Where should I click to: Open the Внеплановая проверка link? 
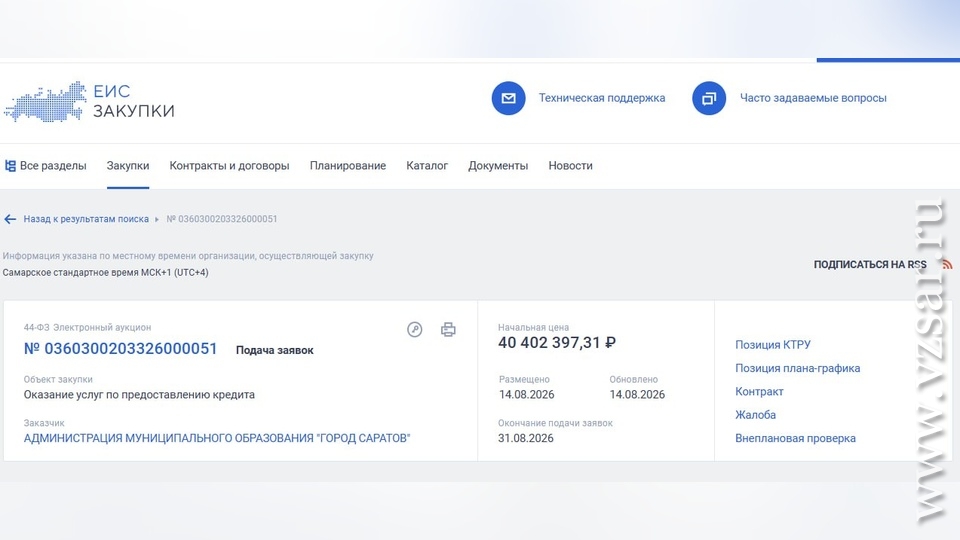point(795,438)
